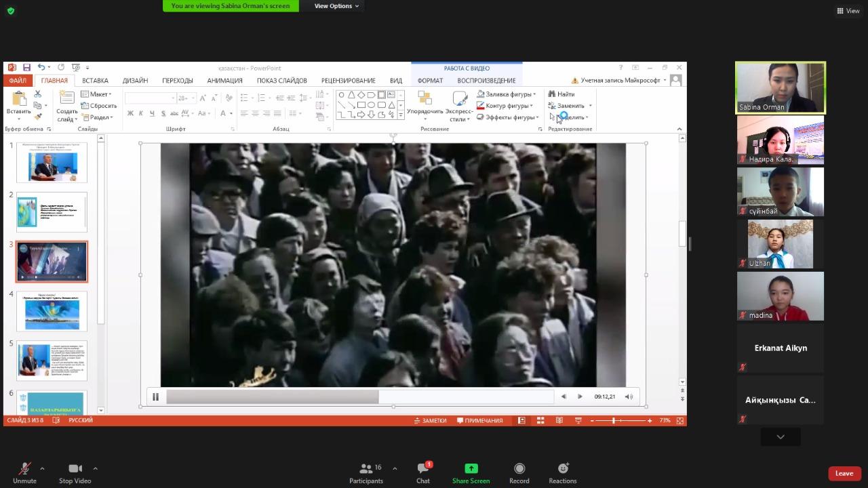868x488 pixels.
Task: Unmute the microphone in Zoom
Action: point(24,469)
